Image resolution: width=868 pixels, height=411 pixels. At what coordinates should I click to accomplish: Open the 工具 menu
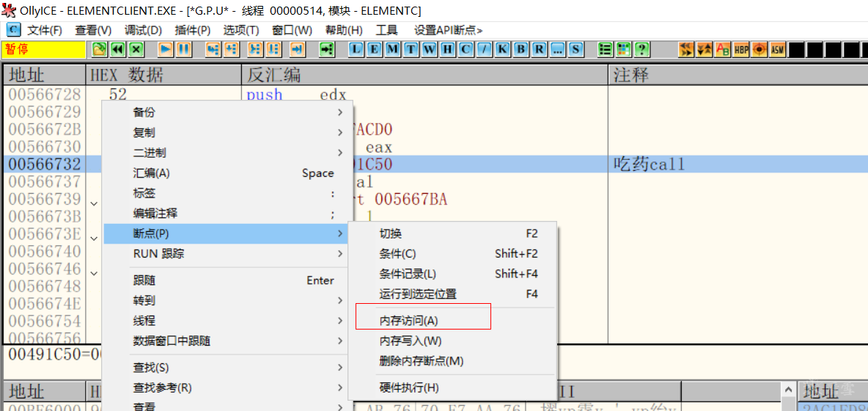(x=386, y=31)
